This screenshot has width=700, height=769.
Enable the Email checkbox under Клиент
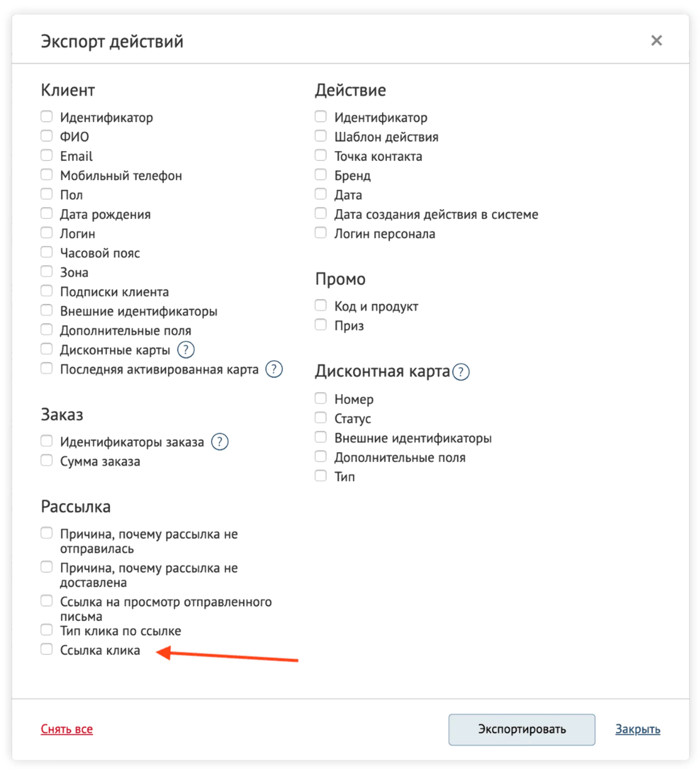click(x=47, y=155)
